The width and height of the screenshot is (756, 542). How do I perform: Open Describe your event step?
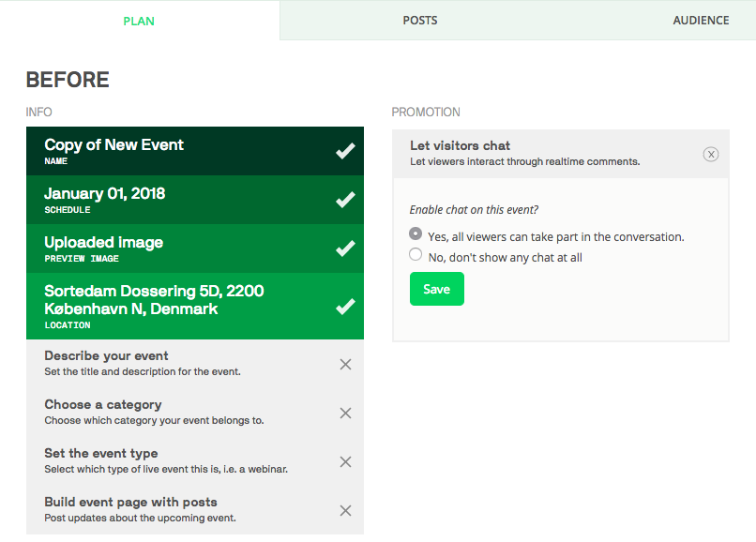point(195,364)
